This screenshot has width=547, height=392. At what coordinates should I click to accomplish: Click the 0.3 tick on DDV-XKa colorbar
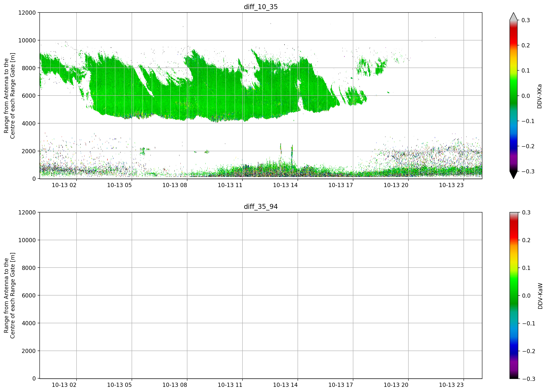[526, 20]
